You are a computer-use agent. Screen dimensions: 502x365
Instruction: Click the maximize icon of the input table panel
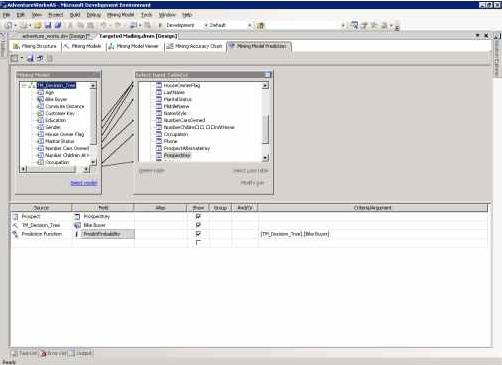point(267,75)
